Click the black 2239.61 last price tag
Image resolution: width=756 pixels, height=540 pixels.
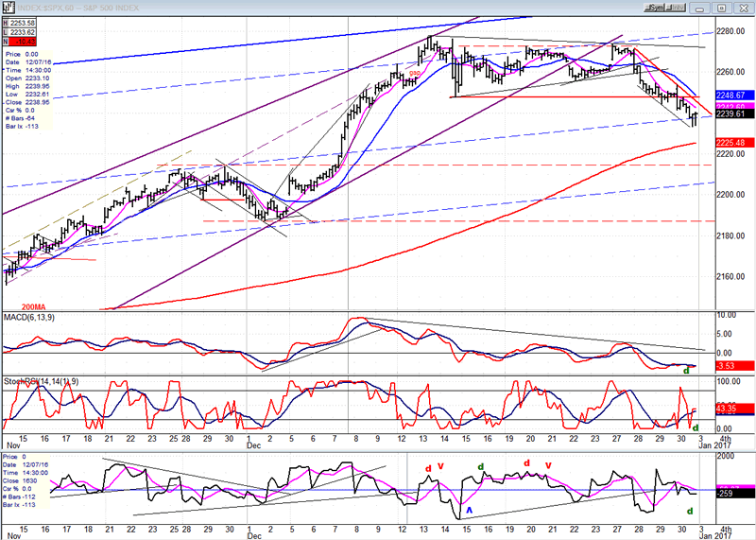click(733, 113)
